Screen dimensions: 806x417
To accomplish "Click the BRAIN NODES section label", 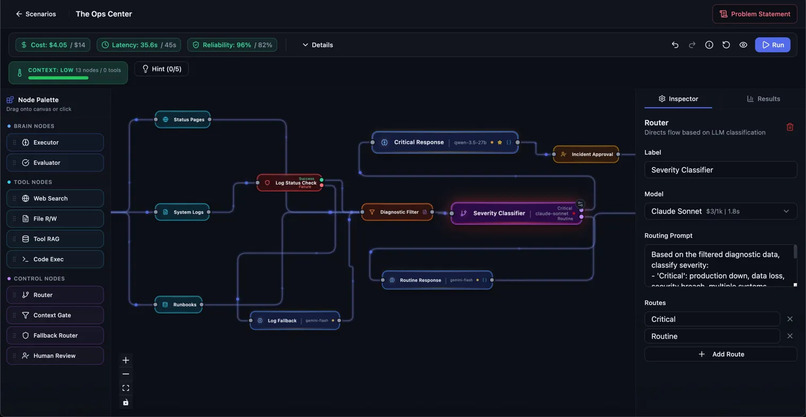I will coord(34,126).
